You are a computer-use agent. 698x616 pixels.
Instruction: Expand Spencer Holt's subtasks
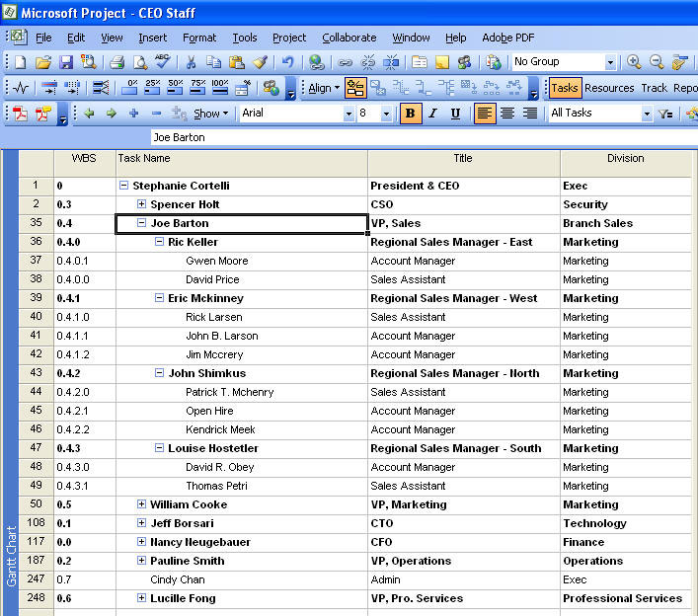[141, 203]
